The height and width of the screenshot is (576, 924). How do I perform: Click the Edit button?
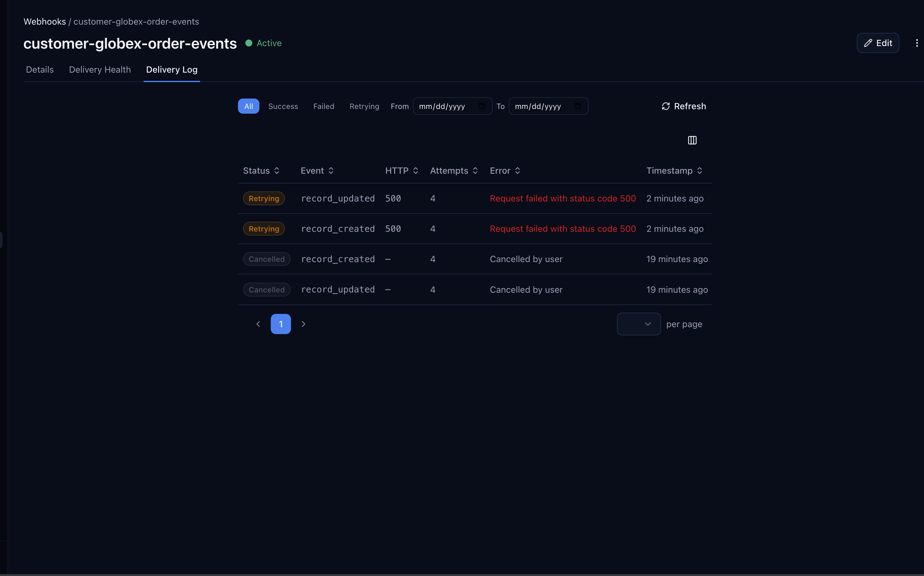pos(878,43)
